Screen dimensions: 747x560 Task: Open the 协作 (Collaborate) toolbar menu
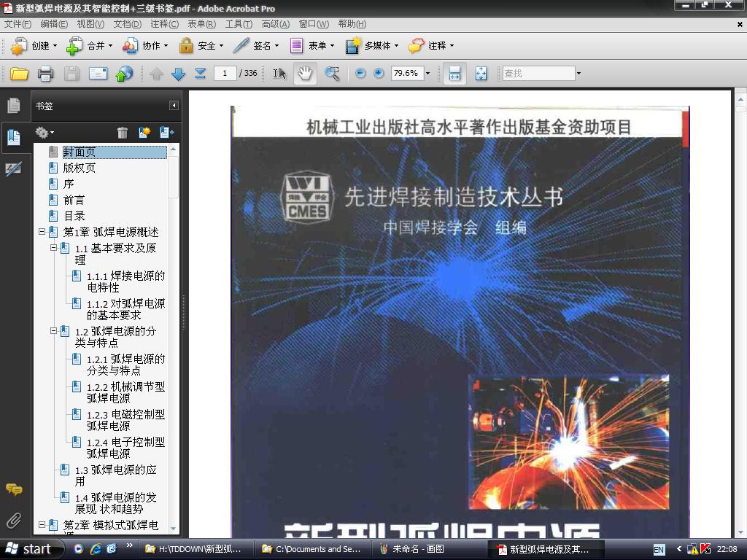point(145,46)
